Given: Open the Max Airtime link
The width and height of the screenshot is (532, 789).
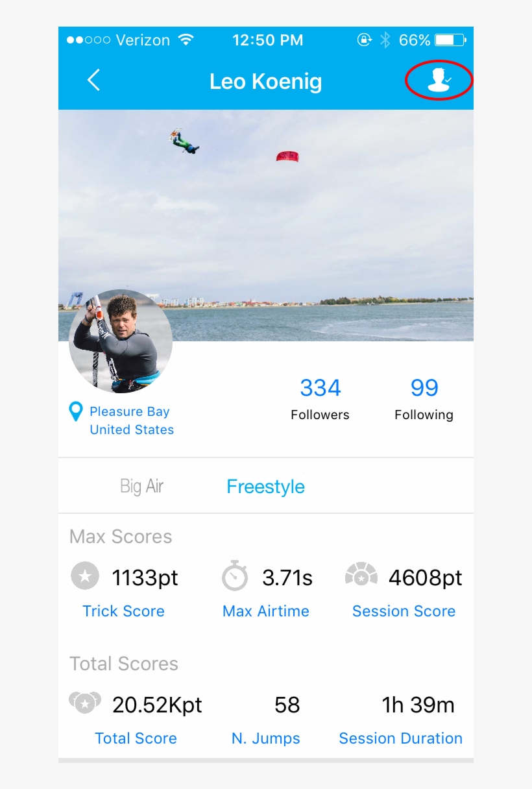Looking at the screenshot, I should click(x=265, y=611).
